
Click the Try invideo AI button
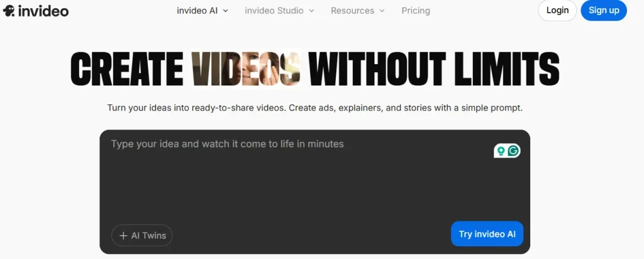point(487,234)
